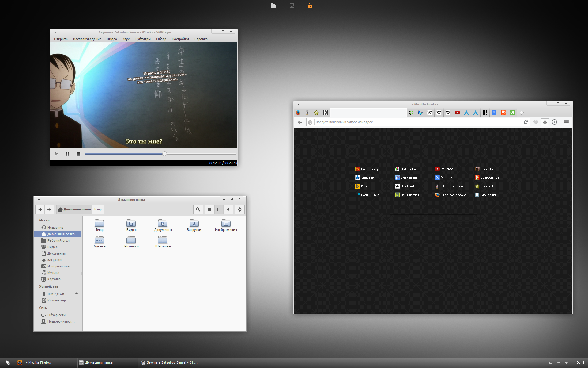The width and height of the screenshot is (588, 368).
Task: Click the play button in SMPlayer
Action: click(56, 154)
